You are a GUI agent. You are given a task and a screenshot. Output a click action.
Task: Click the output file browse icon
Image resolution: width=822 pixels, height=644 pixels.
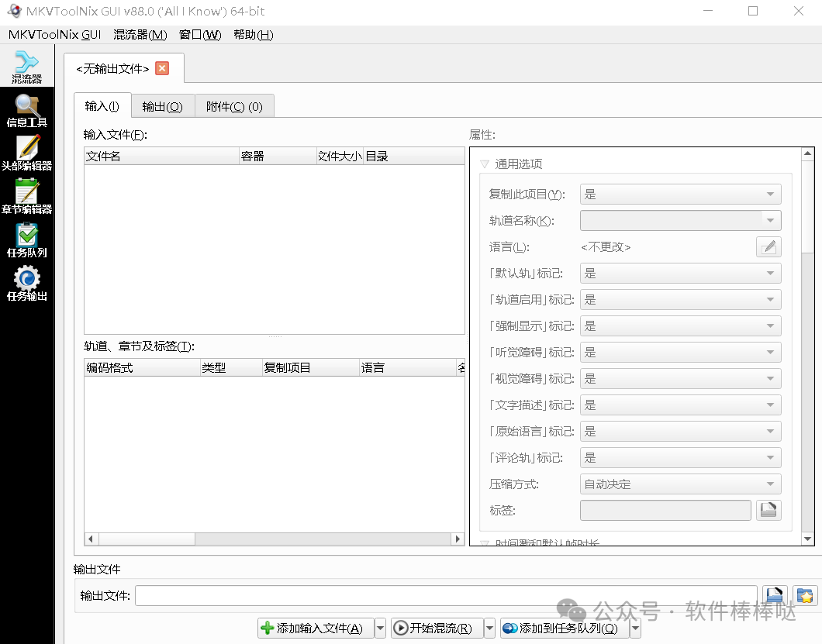(774, 596)
